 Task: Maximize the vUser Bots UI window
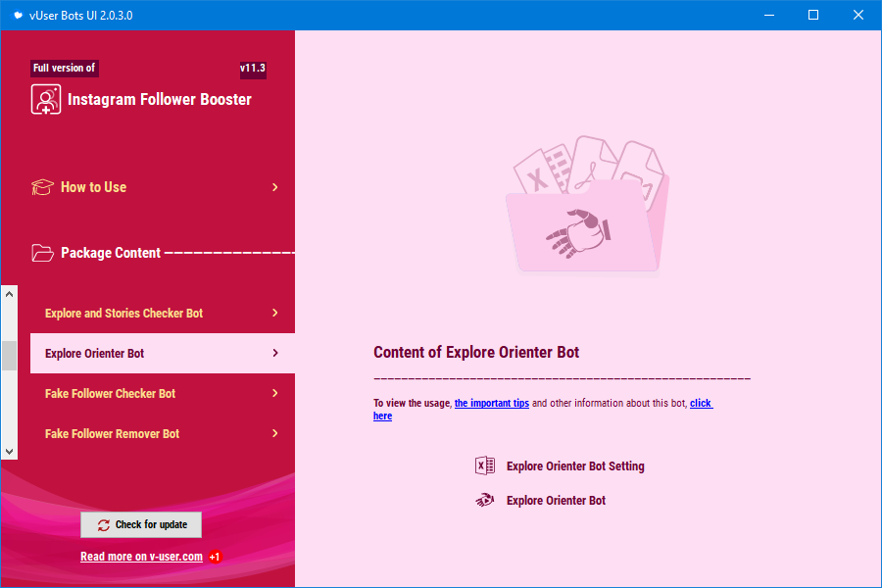coord(813,16)
